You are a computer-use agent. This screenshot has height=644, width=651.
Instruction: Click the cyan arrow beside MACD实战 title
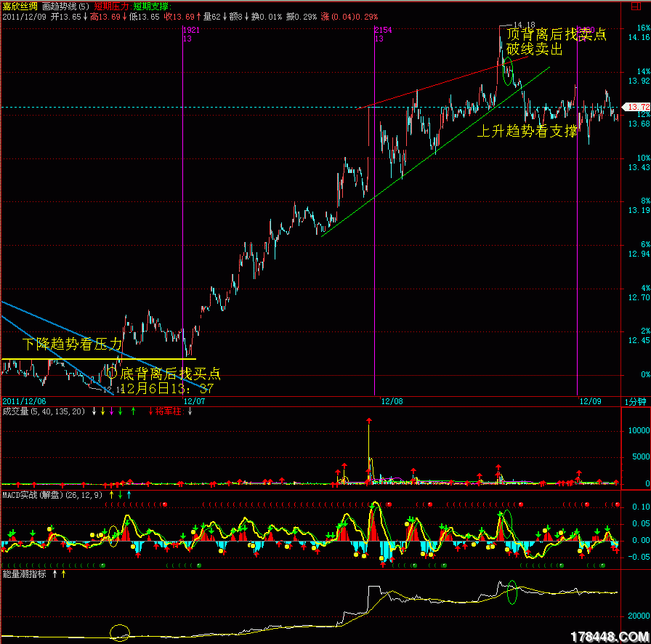(x=129, y=495)
